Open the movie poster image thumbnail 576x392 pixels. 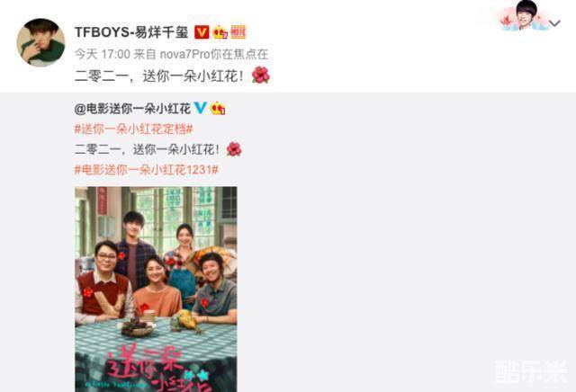[156, 290]
